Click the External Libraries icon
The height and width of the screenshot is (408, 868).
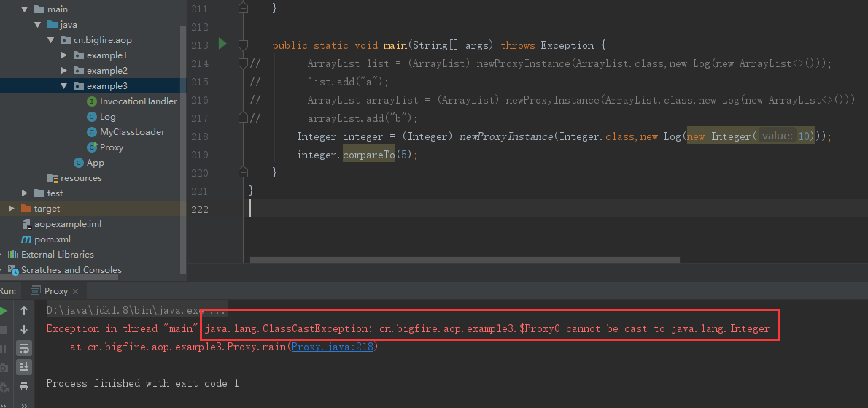[x=12, y=255]
